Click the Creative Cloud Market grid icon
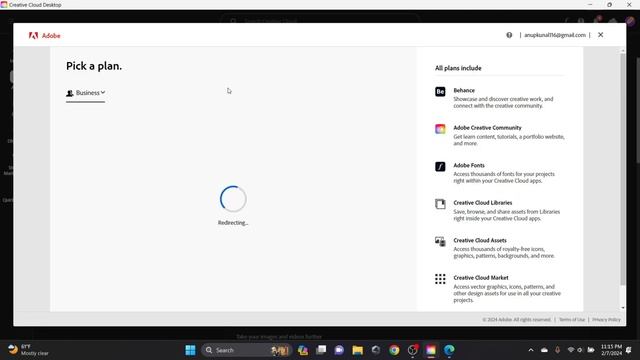 440,279
